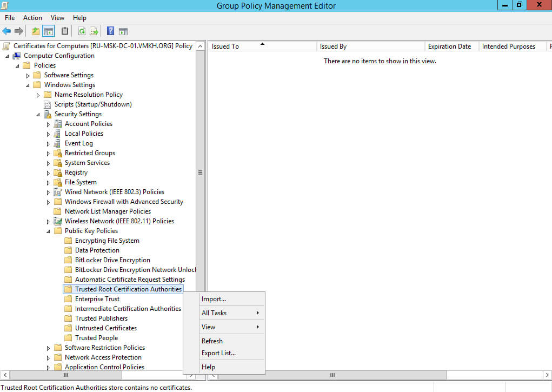Viewport: 552px width, 392px height.
Task: Open the Help menu in menu bar
Action: (x=79, y=18)
